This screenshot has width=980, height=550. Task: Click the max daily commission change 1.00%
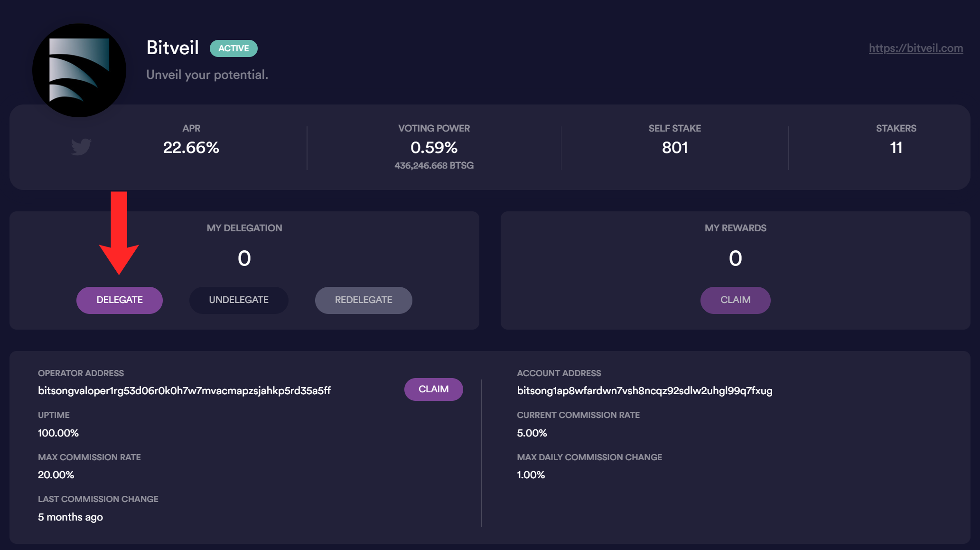point(531,475)
